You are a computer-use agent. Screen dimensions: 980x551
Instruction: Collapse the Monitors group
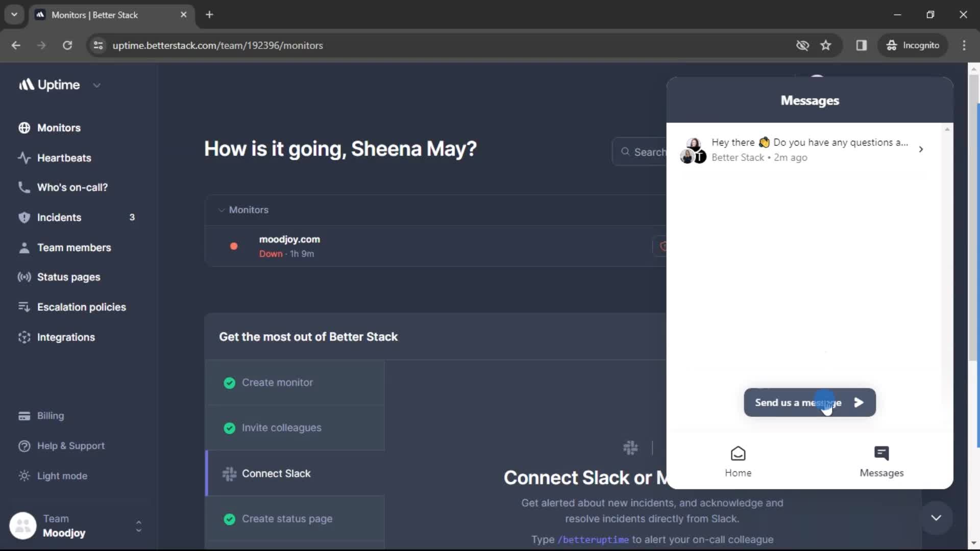coord(222,210)
